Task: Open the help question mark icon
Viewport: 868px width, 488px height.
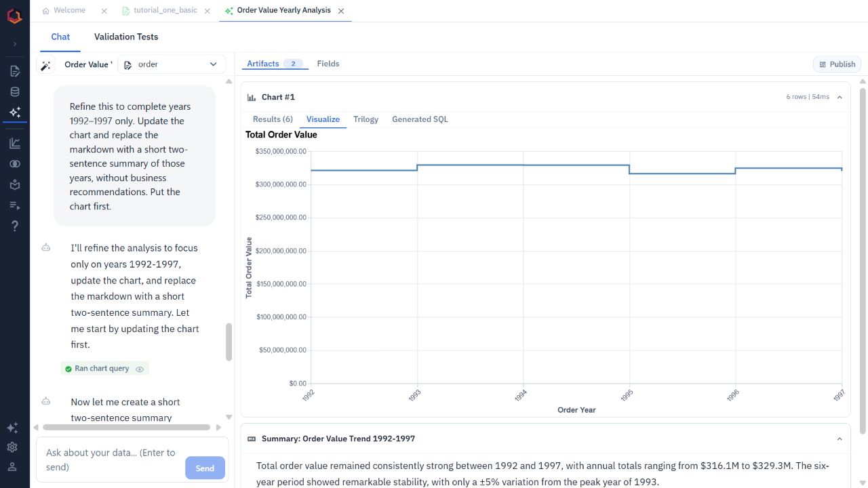Action: click(x=15, y=226)
